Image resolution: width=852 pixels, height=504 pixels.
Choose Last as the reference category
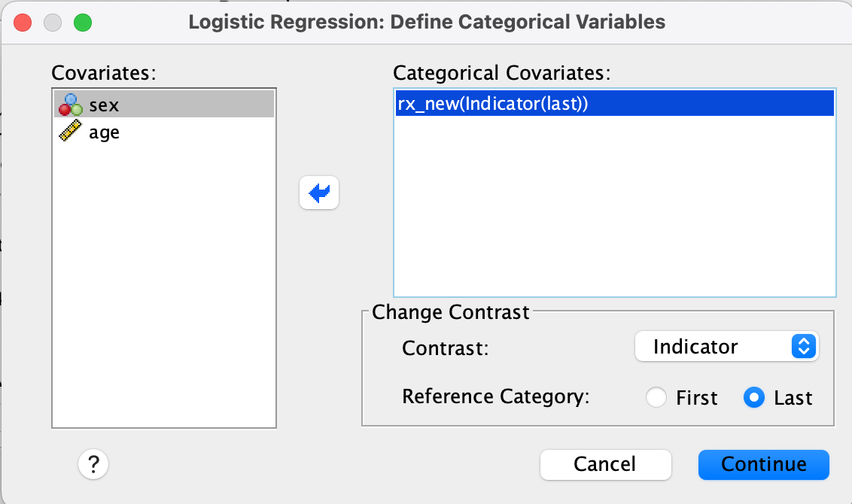point(754,397)
